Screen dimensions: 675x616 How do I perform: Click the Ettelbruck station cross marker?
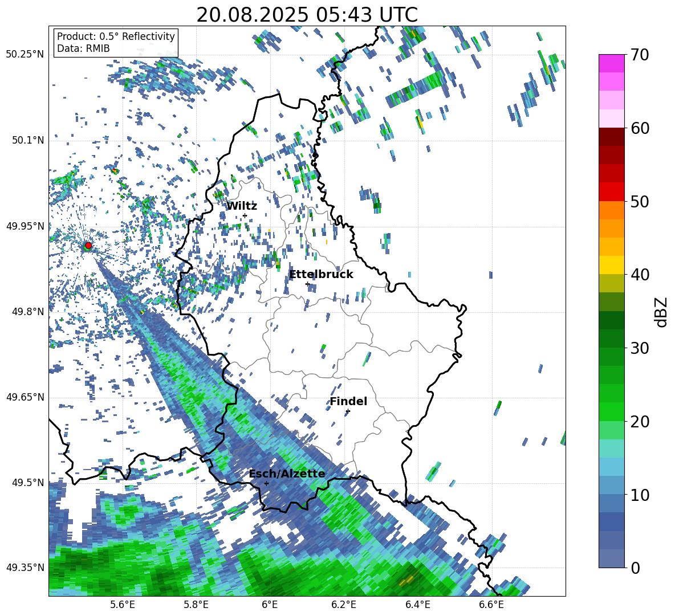[x=307, y=284]
